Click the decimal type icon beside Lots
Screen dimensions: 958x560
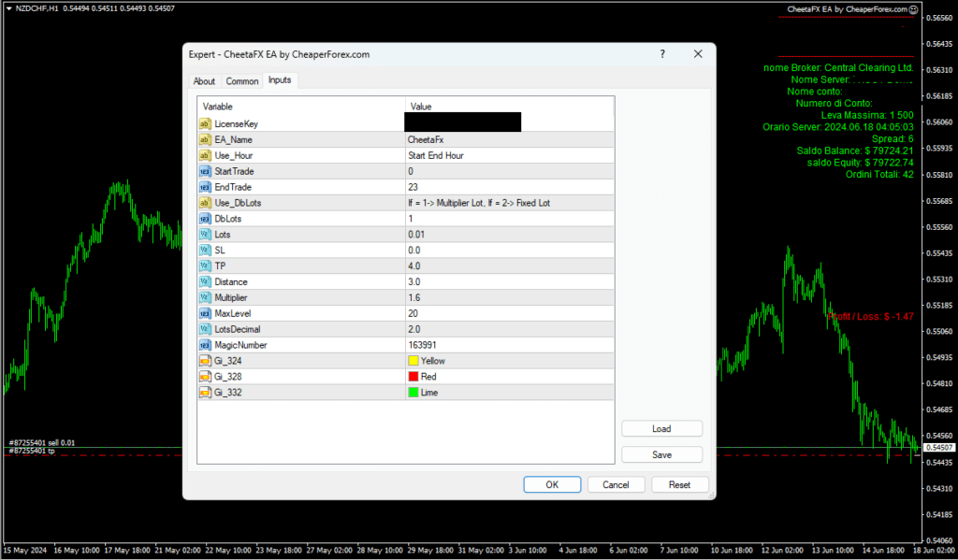tap(205, 234)
